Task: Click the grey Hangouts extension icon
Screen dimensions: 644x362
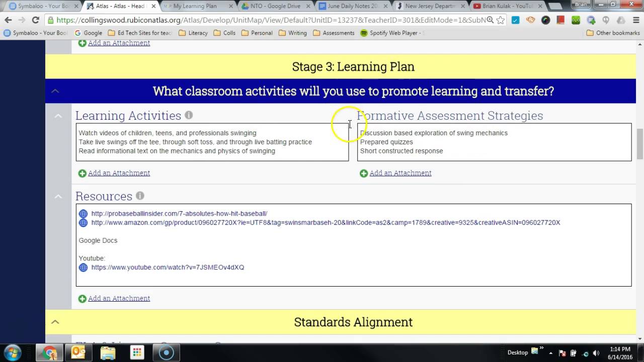Action: (606, 20)
